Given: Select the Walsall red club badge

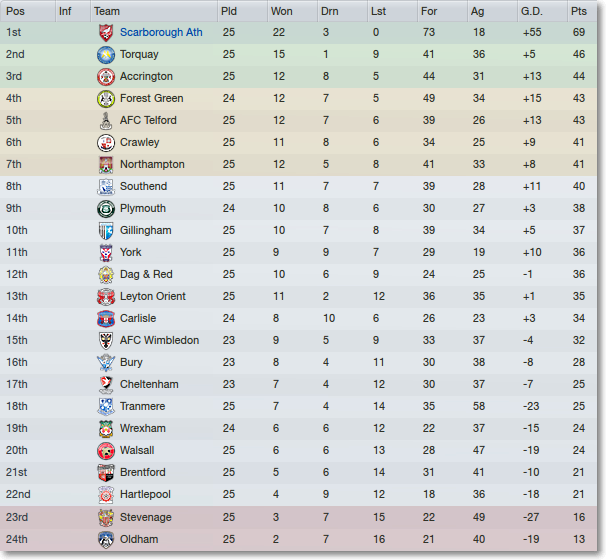Looking at the screenshot, I should 106,451.
